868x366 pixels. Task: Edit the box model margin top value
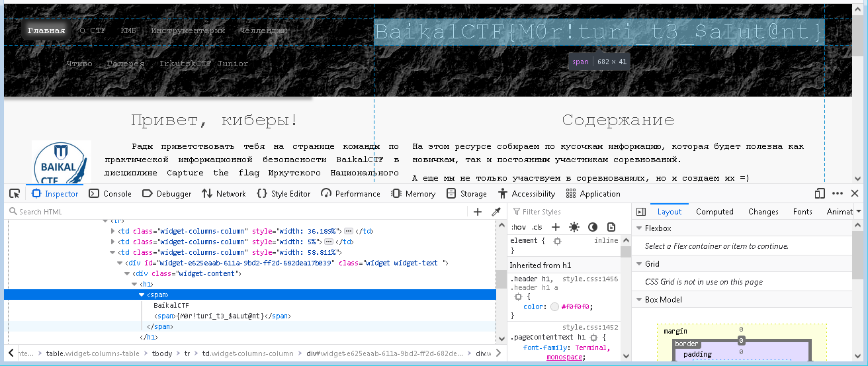tap(741, 329)
